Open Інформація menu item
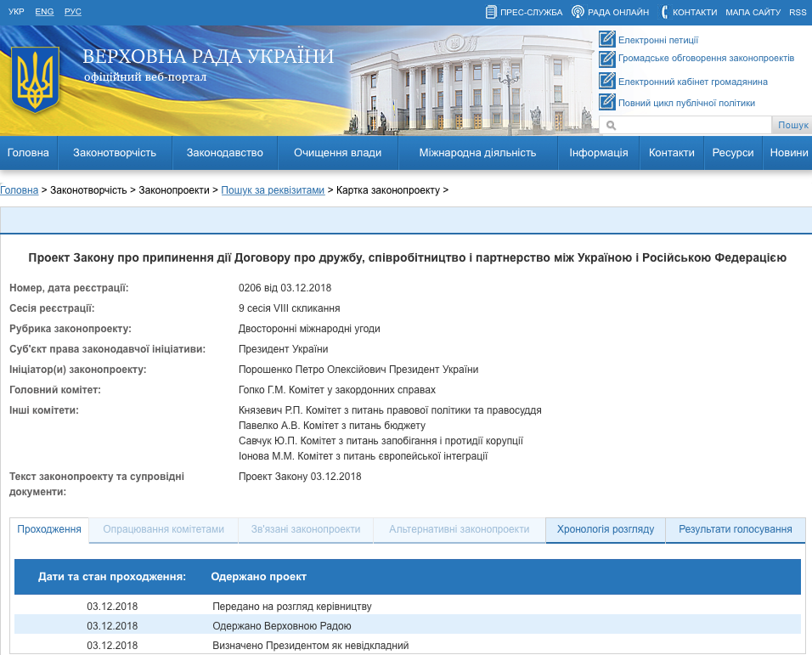Image resolution: width=812 pixels, height=655 pixels. 599,153
